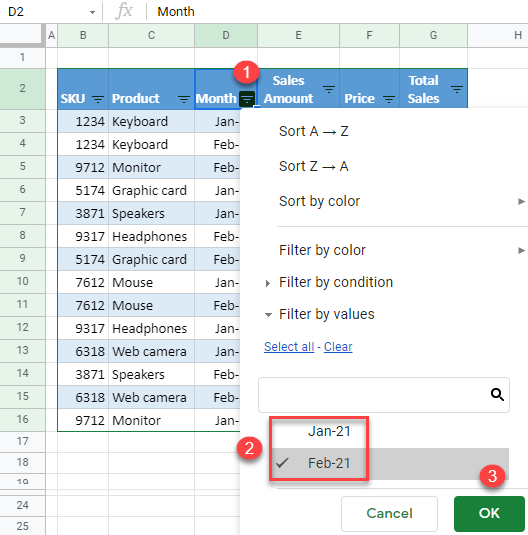Viewport: 528px width, 535px height.
Task: Open the Price column filter icon
Action: 389,99
